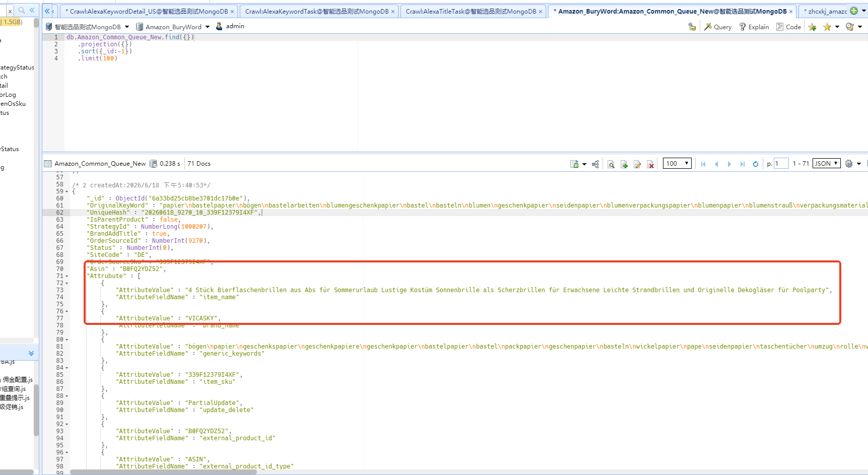Open query history icon
Viewport: 868px width, 475px height.
click(850, 27)
